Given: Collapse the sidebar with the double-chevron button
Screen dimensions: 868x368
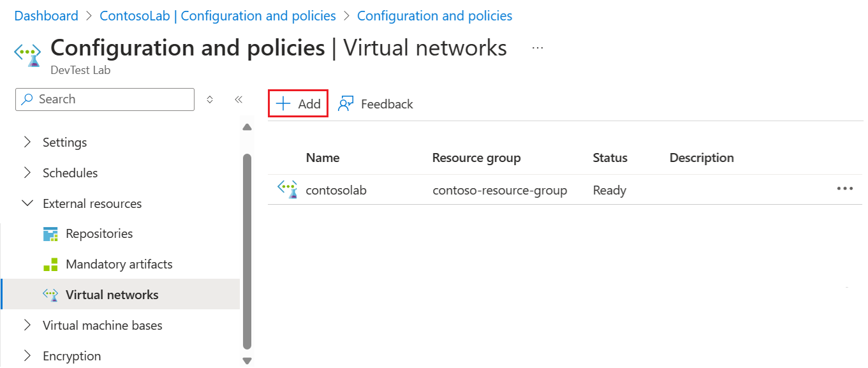Looking at the screenshot, I should (x=239, y=99).
